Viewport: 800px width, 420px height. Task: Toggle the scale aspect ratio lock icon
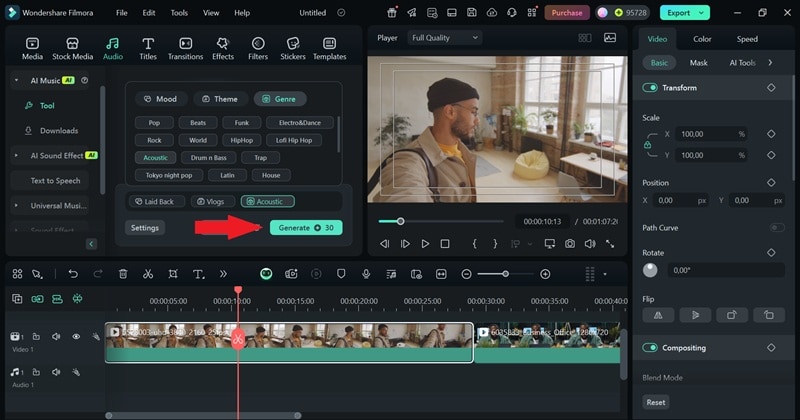(647, 144)
